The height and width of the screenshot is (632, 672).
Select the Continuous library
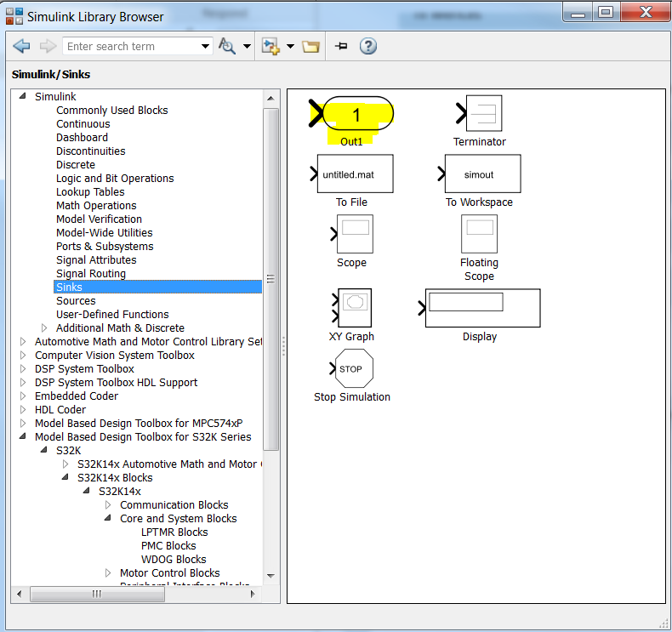pyautogui.click(x=83, y=124)
